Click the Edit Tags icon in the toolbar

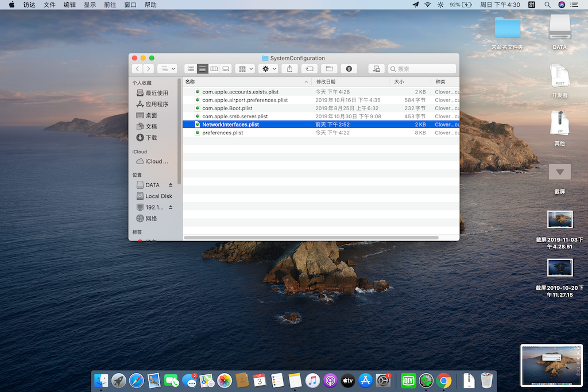coord(308,68)
